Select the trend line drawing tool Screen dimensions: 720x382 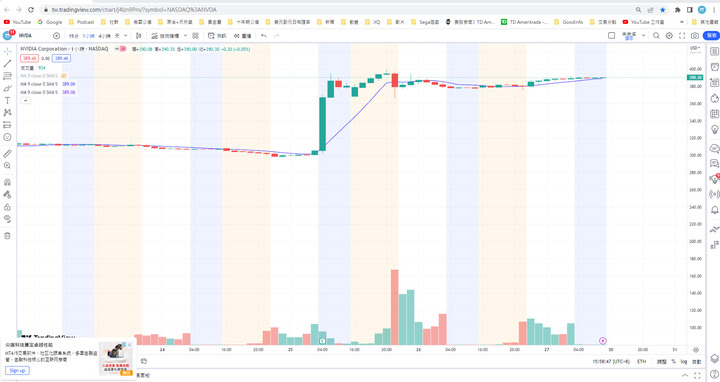click(7, 64)
